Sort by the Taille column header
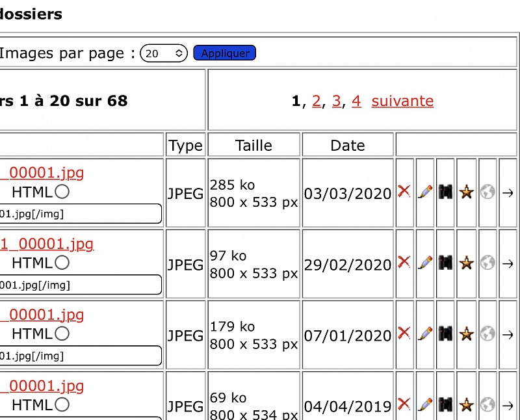This screenshot has width=520, height=420. 253,146
